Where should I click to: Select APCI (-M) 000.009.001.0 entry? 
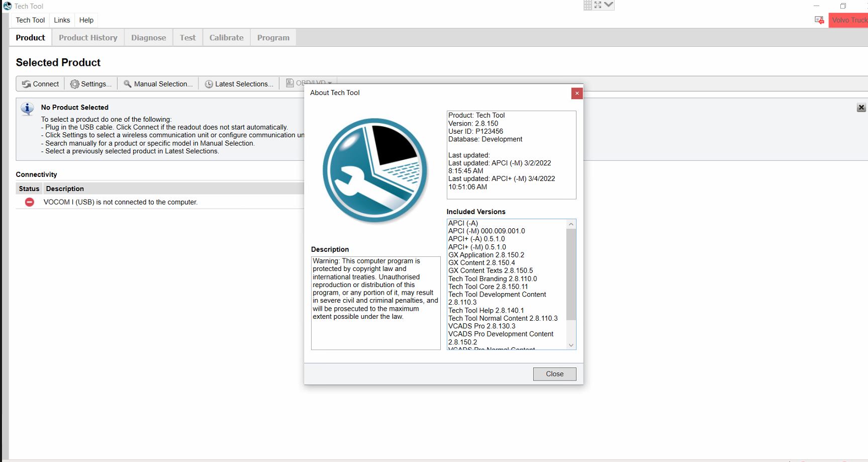(x=487, y=231)
